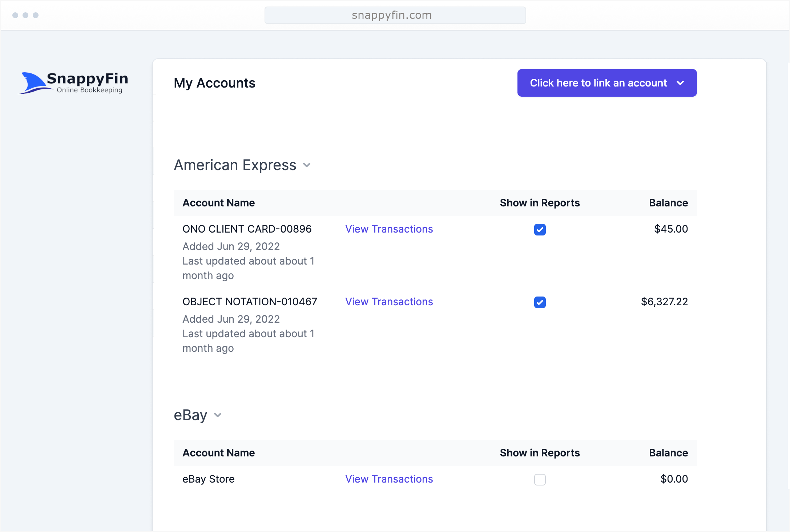Collapse the eBay section chevron

pos(218,415)
